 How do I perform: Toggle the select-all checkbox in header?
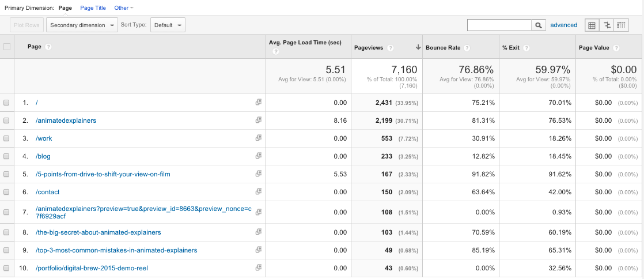coord(6,47)
